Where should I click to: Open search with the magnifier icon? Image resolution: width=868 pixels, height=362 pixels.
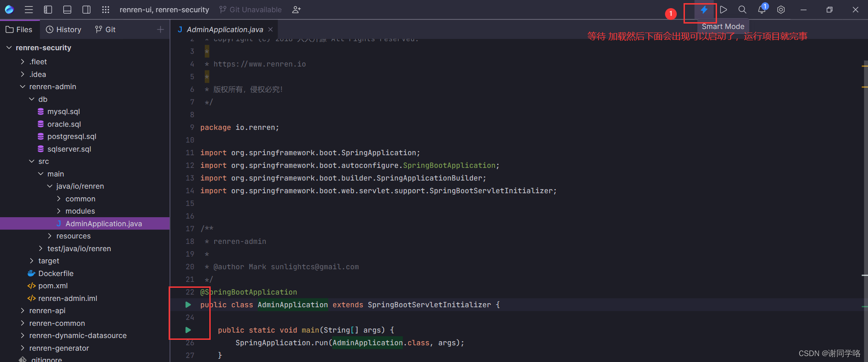tap(742, 10)
